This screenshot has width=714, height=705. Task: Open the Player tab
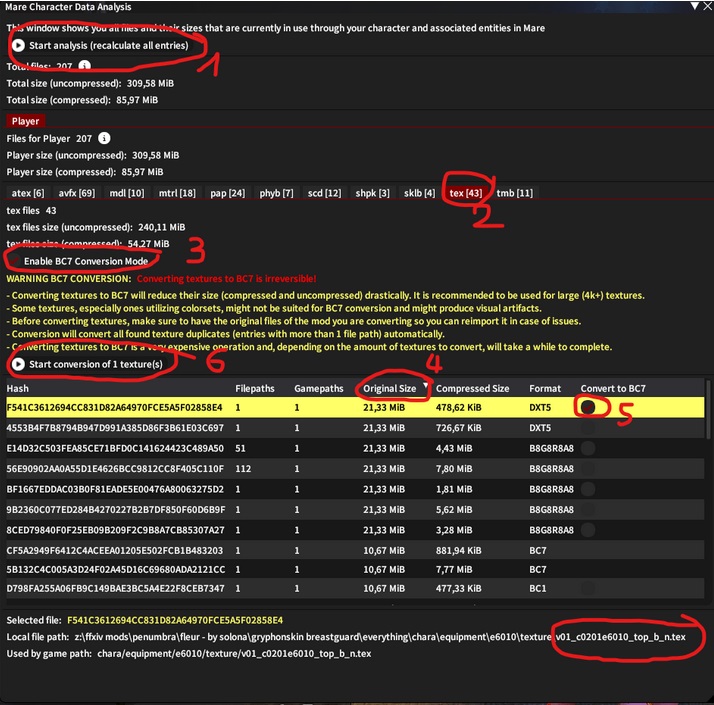[26, 121]
